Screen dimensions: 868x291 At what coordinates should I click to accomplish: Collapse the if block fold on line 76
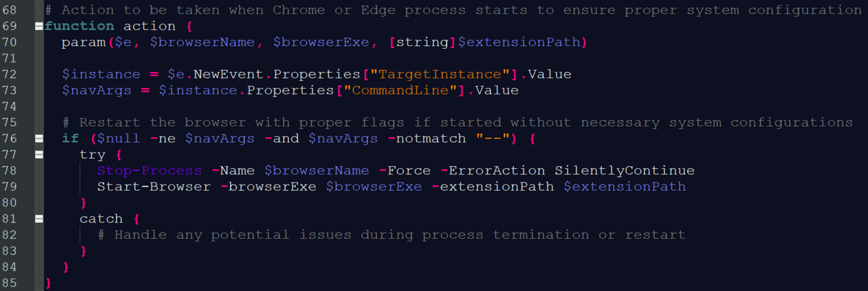tap(39, 138)
